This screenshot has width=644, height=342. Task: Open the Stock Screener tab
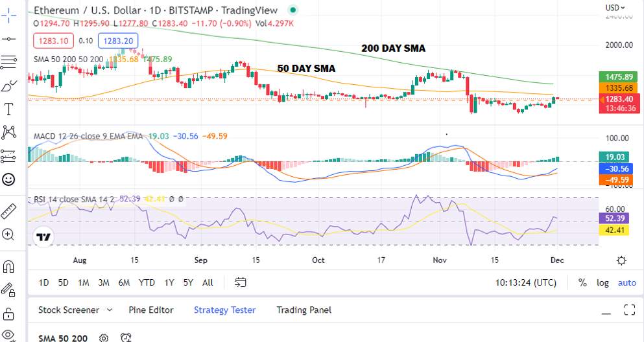click(69, 310)
